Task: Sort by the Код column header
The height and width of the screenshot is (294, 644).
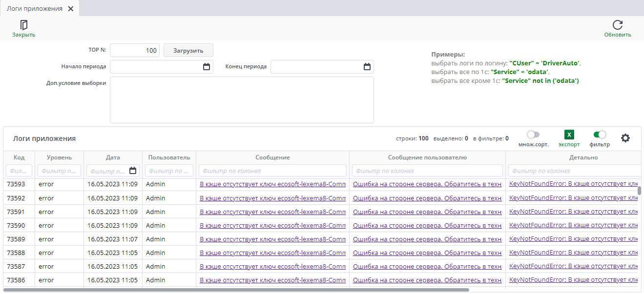Action: 19,157
